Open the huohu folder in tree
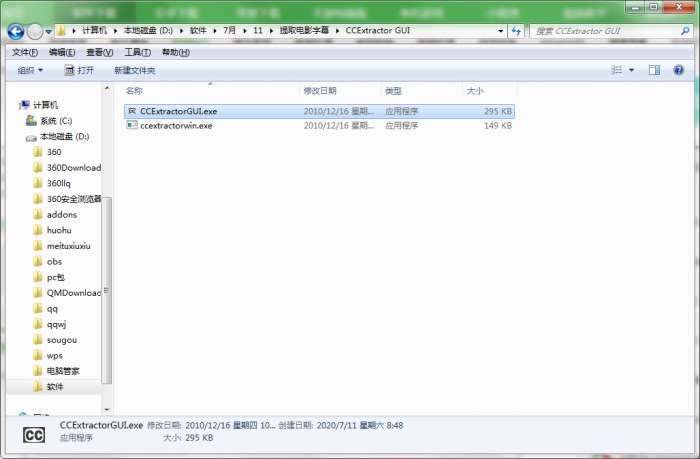700x459 pixels. (59, 230)
